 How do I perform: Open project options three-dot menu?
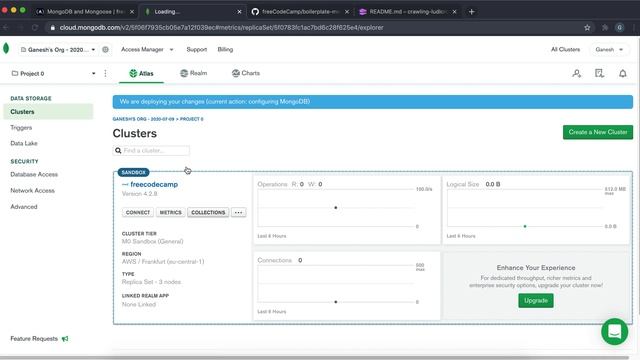click(x=105, y=73)
